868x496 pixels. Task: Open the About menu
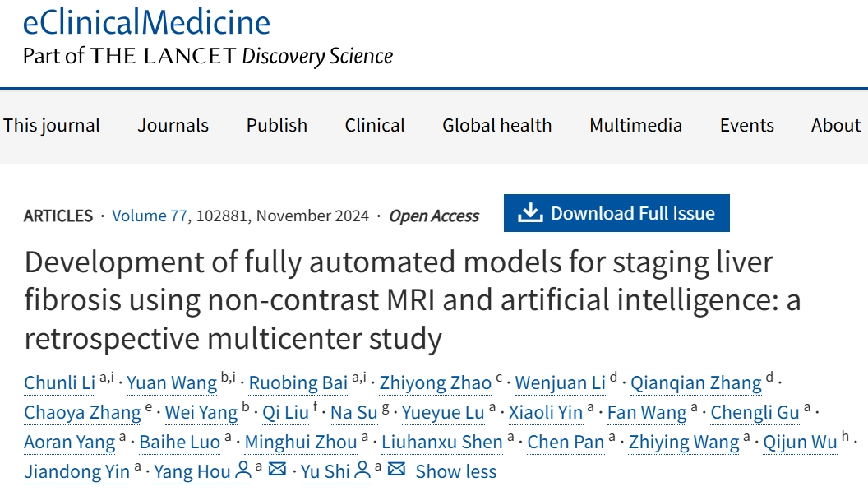click(836, 125)
